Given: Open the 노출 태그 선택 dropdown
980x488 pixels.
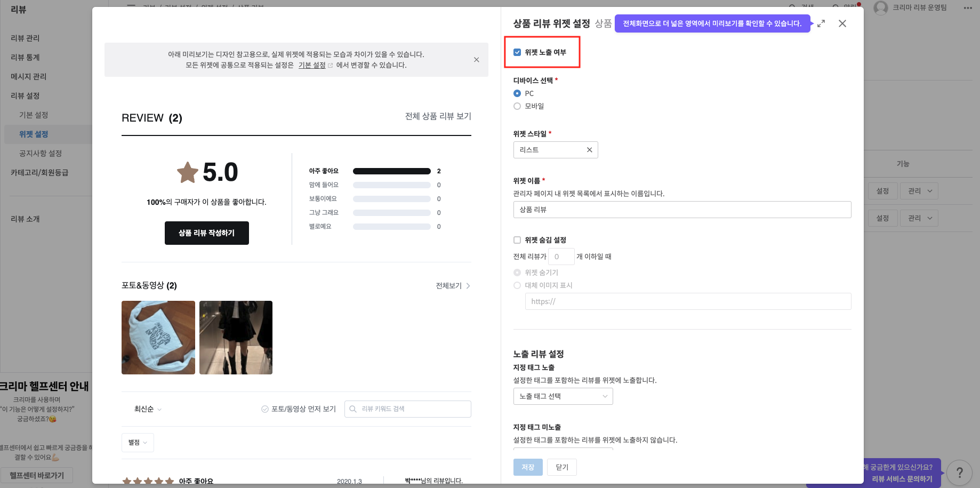Looking at the screenshot, I should [563, 396].
